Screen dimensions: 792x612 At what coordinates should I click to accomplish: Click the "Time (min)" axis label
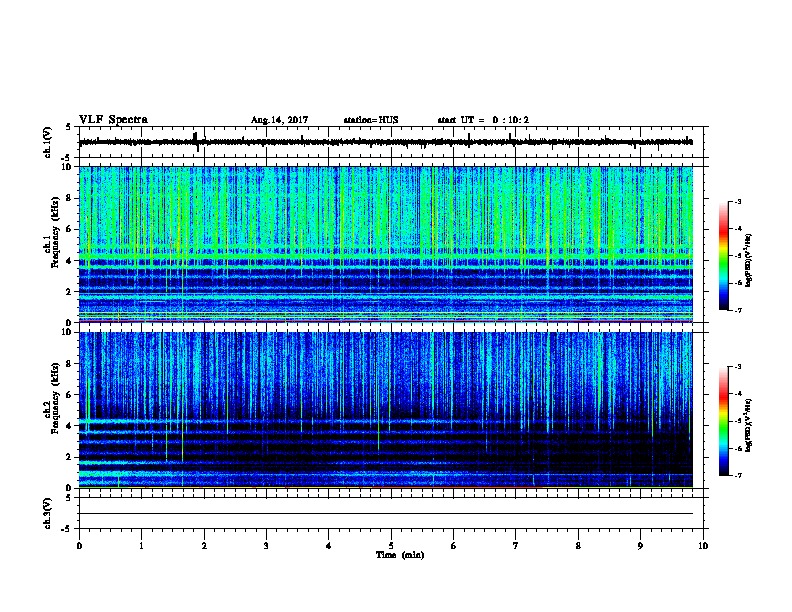click(400, 555)
